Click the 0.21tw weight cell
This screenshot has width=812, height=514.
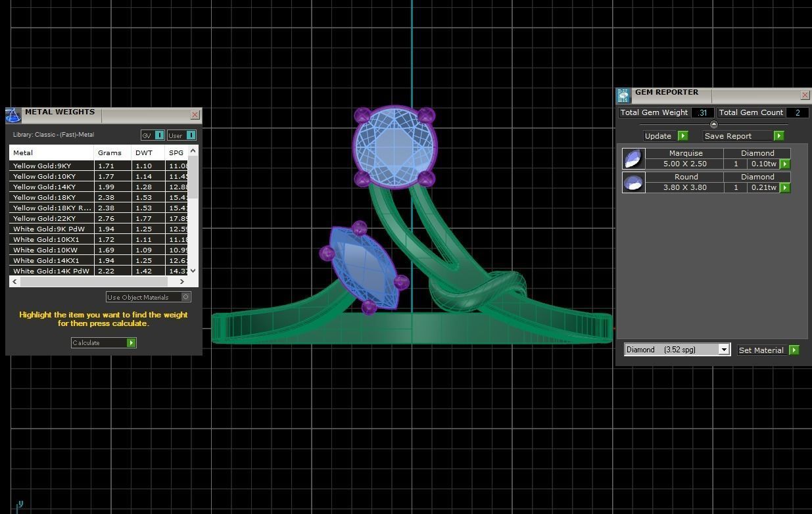763,188
